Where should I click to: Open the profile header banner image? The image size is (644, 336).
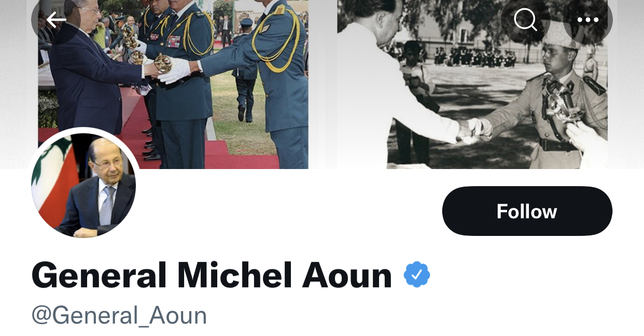point(322,85)
